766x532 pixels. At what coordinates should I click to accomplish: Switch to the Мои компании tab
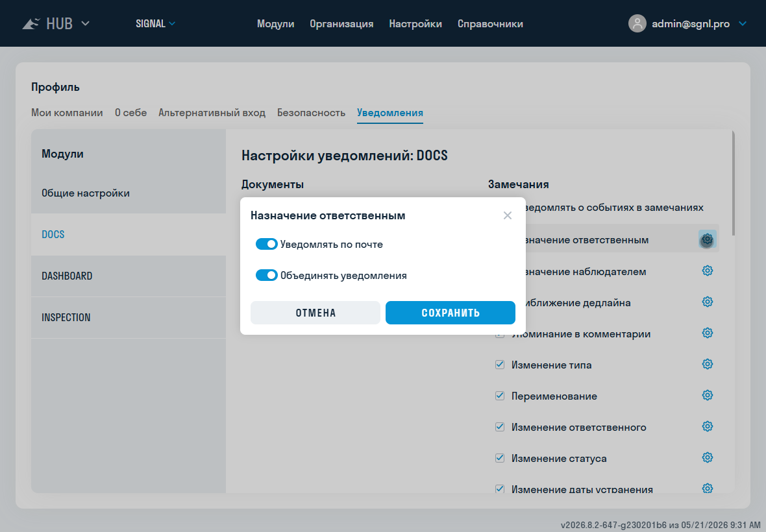67,113
